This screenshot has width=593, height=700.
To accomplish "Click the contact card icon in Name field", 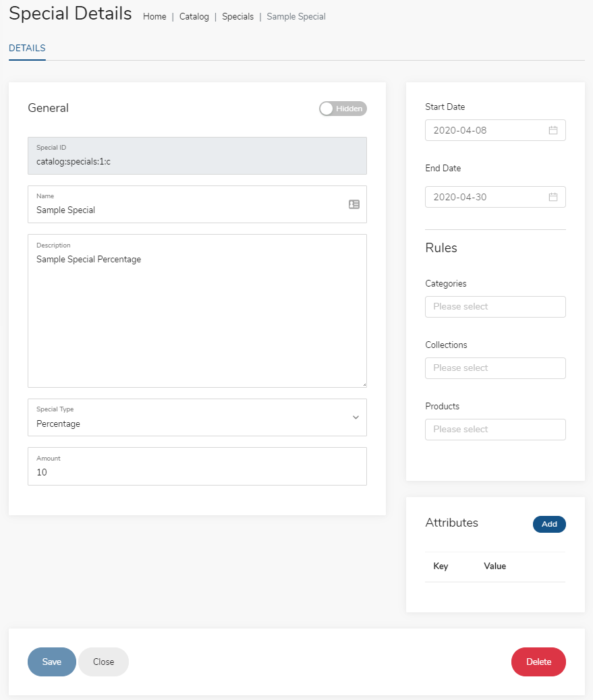I will point(354,204).
